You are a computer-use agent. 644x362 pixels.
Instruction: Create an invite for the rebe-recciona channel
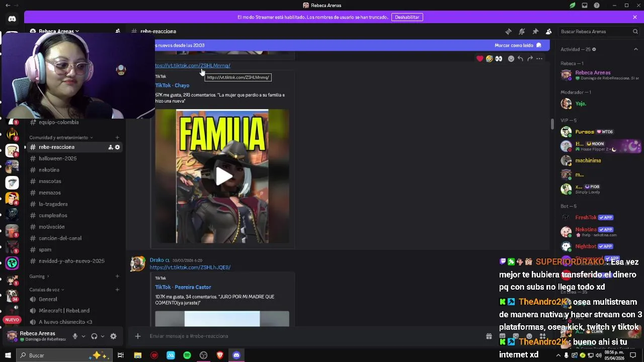(110, 147)
